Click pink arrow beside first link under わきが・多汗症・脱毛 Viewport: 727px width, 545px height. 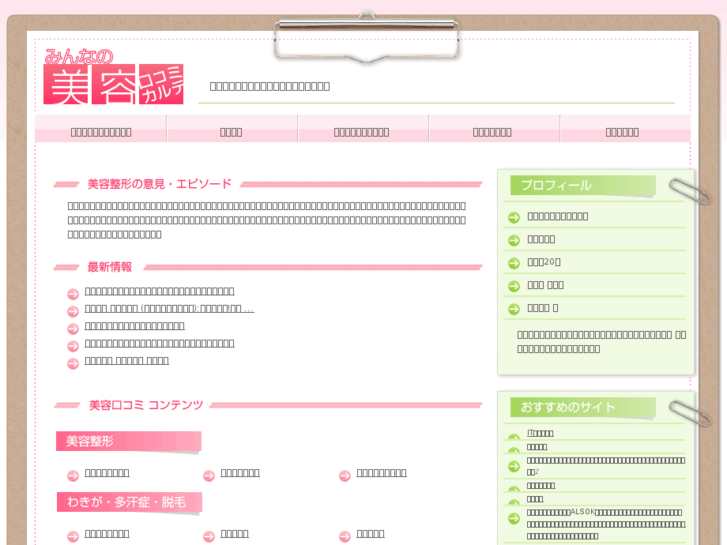(x=73, y=537)
